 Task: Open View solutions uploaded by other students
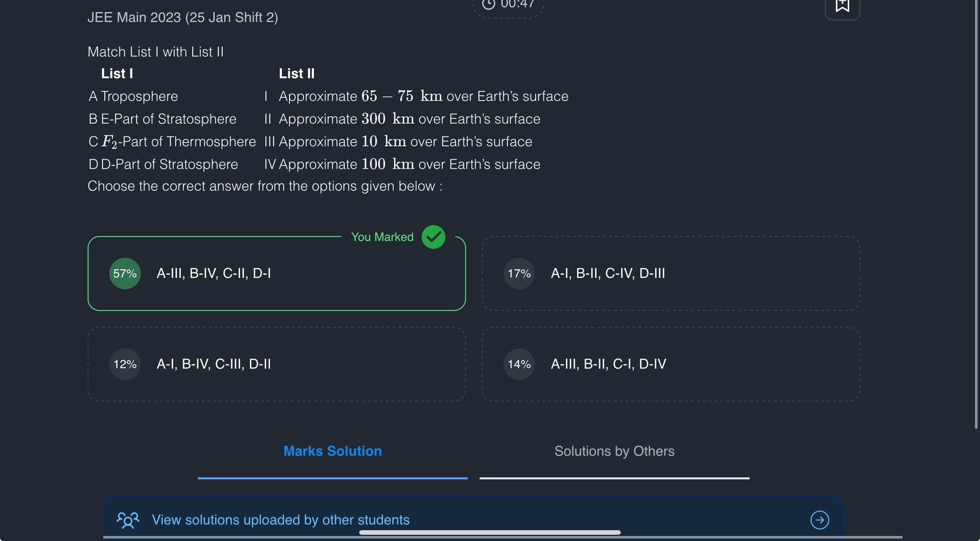(281, 520)
